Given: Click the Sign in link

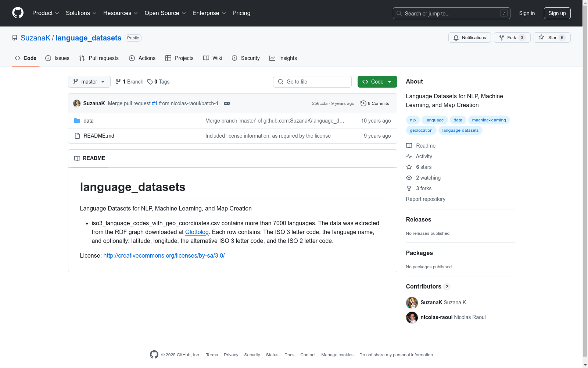Looking at the screenshot, I should point(527,13).
